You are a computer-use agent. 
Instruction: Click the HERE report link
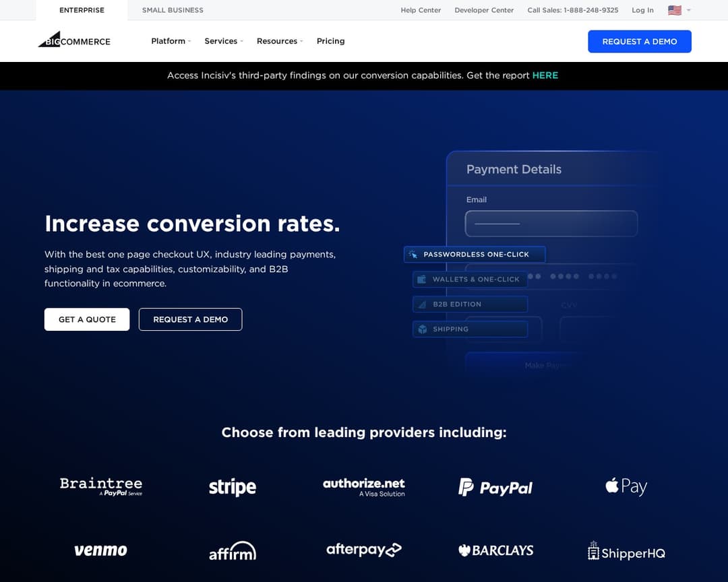(545, 75)
